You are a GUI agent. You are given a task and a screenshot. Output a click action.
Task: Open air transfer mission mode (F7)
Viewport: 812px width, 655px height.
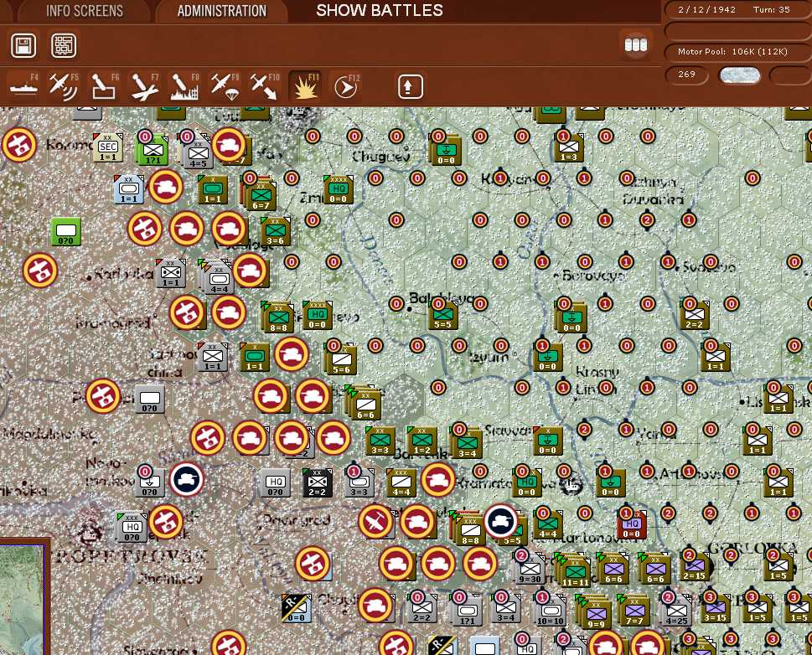click(143, 85)
